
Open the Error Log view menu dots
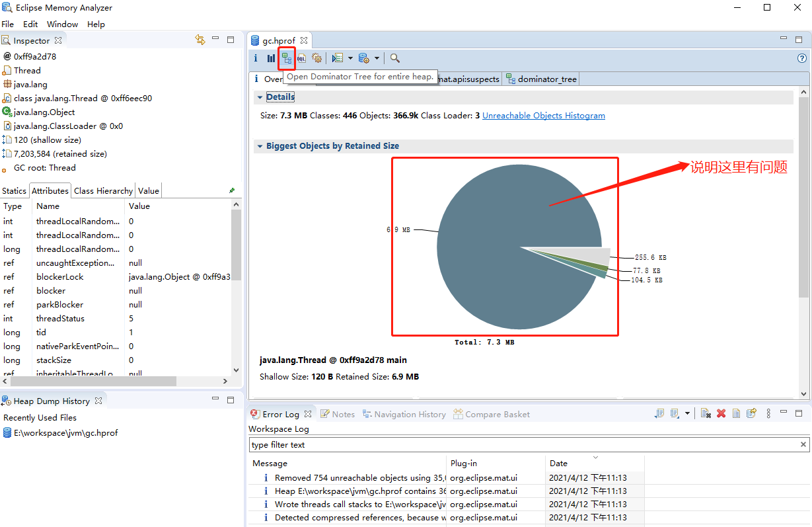coord(768,413)
